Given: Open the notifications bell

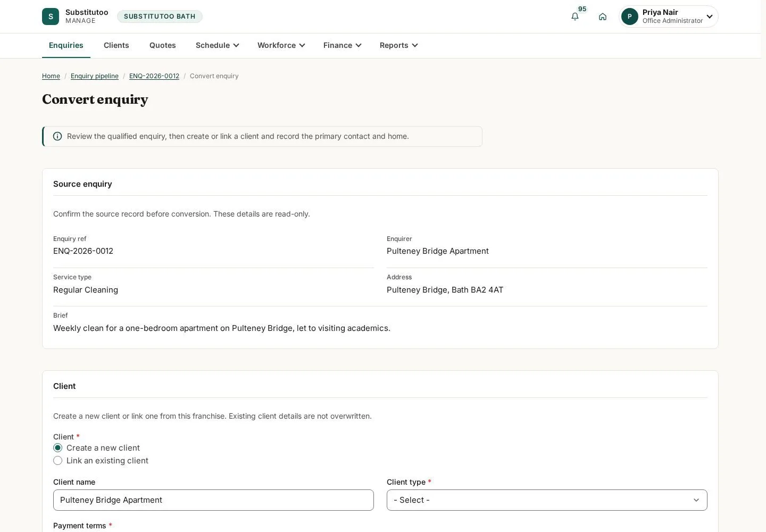Looking at the screenshot, I should [x=575, y=16].
